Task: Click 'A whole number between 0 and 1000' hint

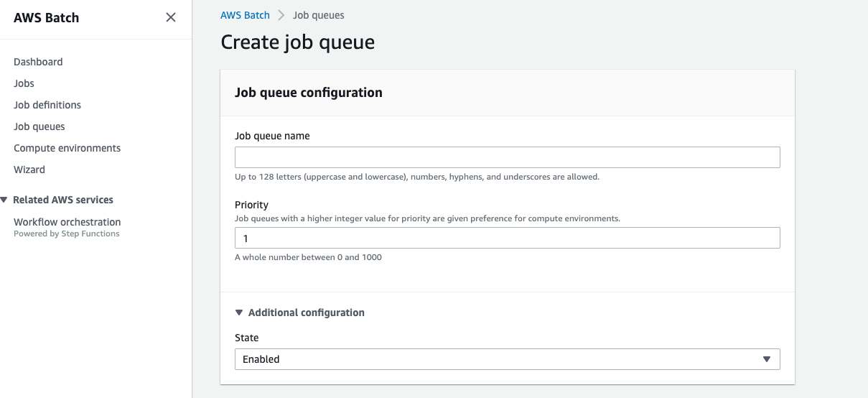Action: [308, 257]
